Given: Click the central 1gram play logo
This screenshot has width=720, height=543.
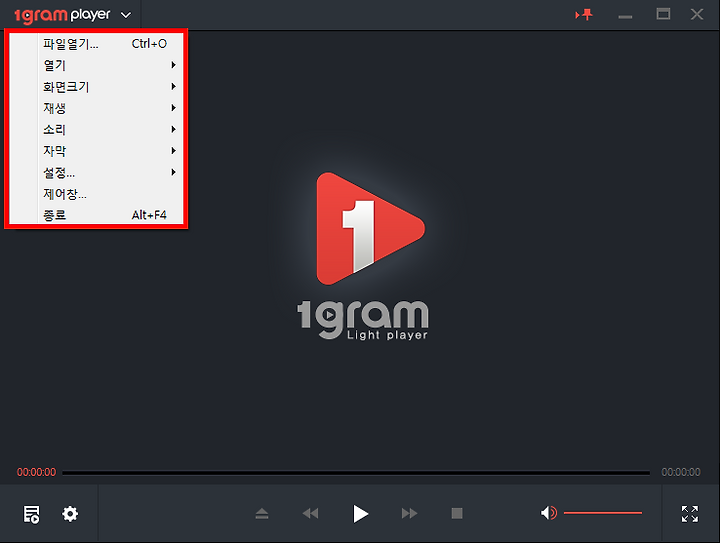Looking at the screenshot, I should coord(370,229).
